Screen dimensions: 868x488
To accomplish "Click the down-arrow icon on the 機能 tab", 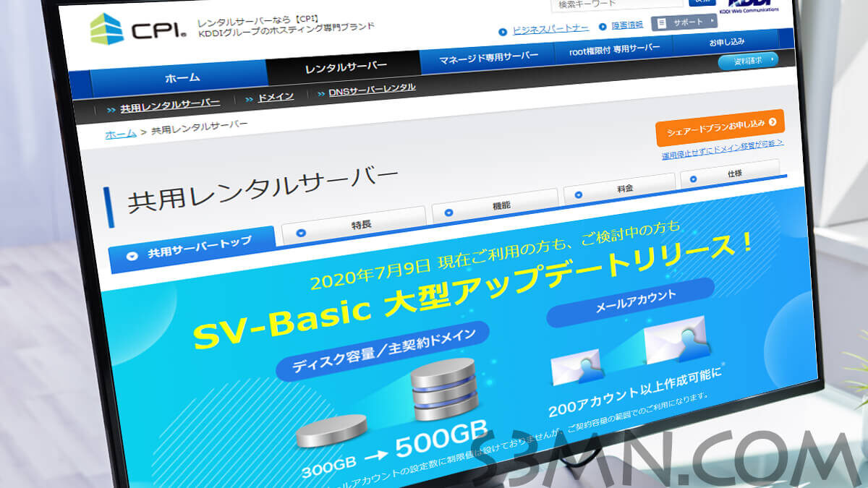I will click(448, 213).
